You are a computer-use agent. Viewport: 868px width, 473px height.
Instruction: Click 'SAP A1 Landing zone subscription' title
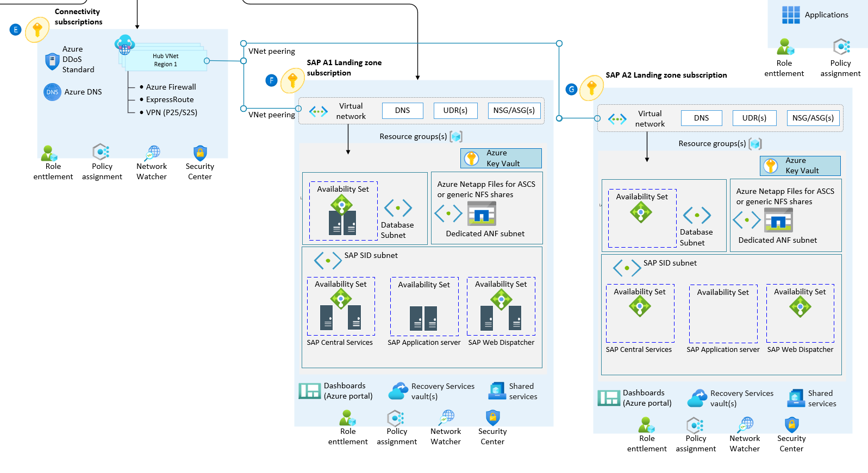(344, 68)
